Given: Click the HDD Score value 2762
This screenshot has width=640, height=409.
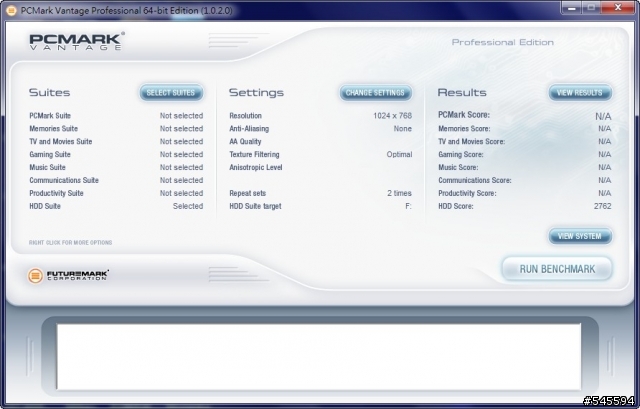Looking at the screenshot, I should click(602, 206).
